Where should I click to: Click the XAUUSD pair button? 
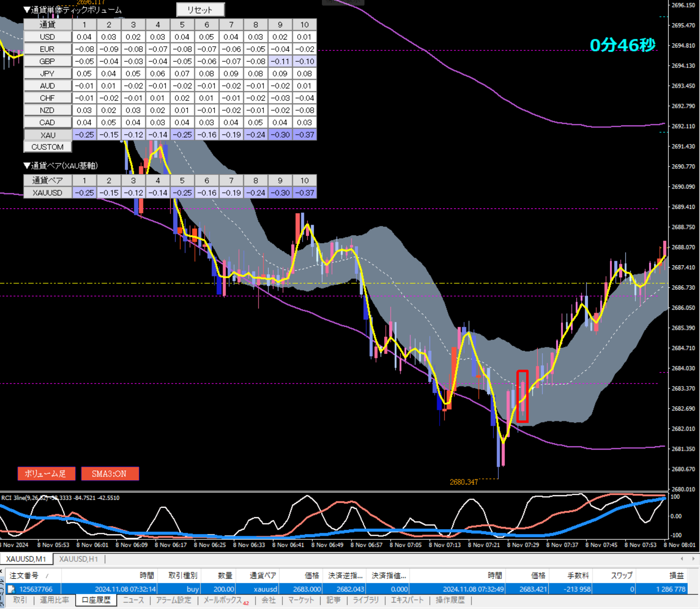[48, 193]
